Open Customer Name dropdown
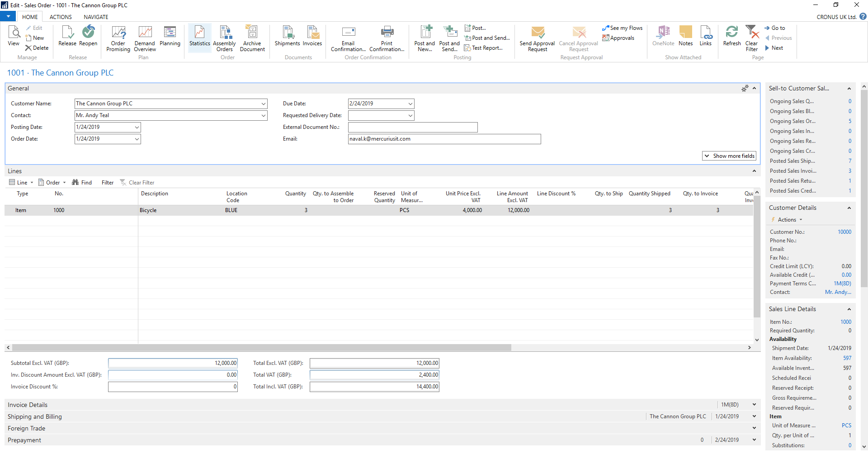This screenshot has height=454, width=868. click(263, 104)
